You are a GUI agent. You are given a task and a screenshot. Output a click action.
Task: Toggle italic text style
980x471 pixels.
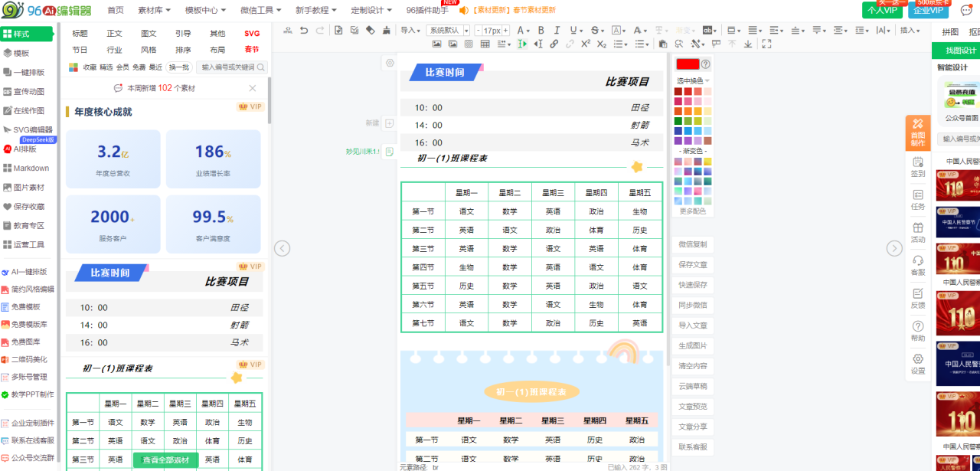pos(557,31)
